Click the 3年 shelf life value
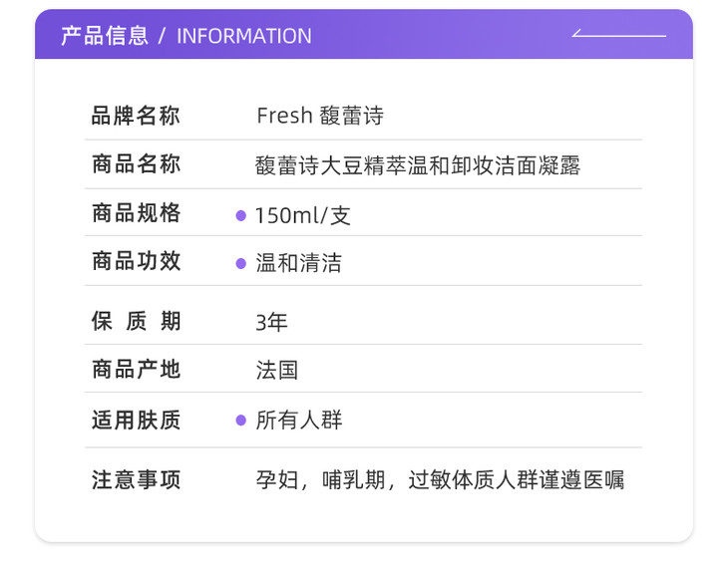728x564 pixels. tap(271, 322)
